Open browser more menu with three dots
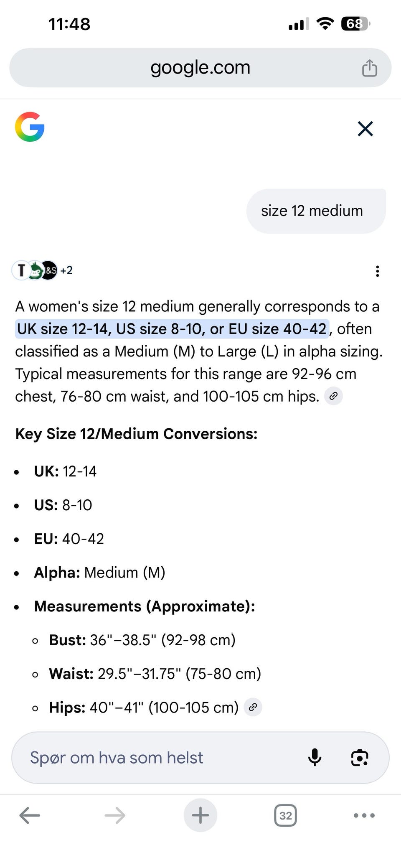Viewport: 401px width, 868px height. click(364, 815)
